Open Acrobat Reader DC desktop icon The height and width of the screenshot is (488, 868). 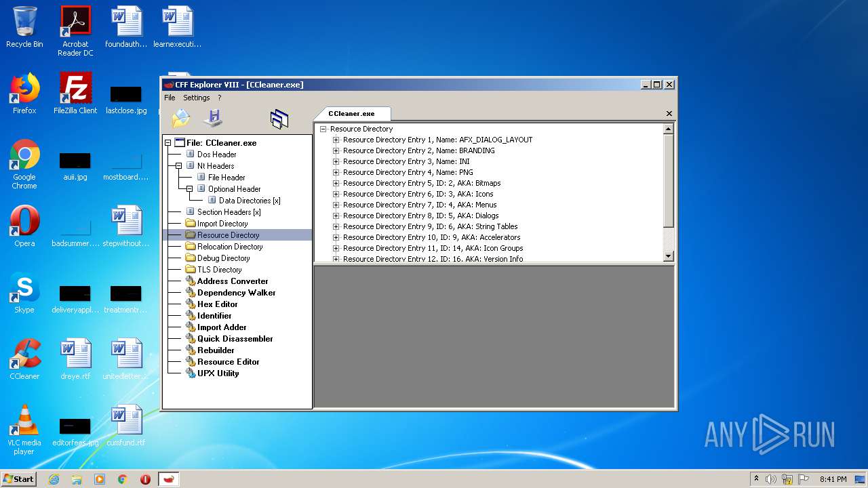tap(75, 31)
